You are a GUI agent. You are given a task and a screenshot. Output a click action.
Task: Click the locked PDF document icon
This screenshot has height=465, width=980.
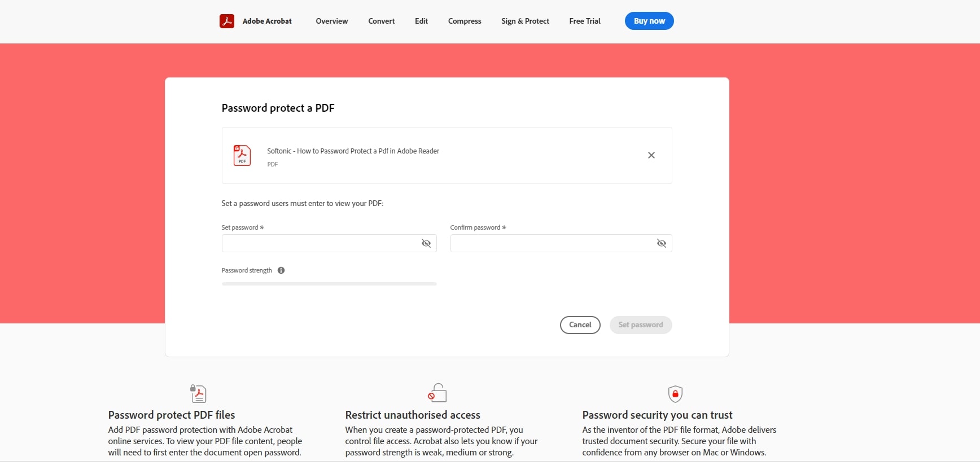198,393
